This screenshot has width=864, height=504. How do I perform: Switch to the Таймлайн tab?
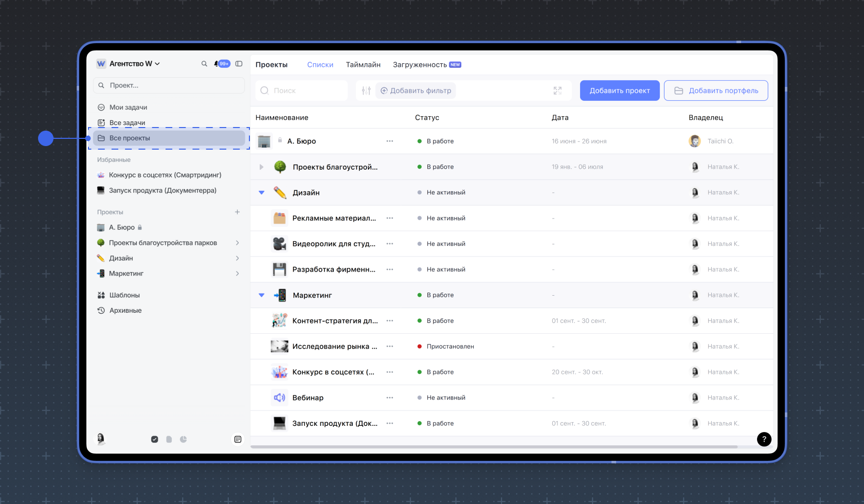click(363, 65)
